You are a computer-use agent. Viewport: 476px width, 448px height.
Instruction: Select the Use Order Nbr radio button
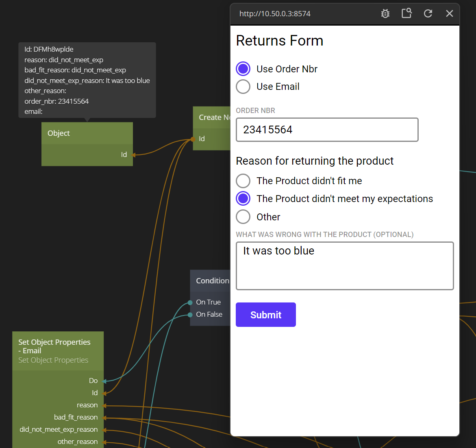[243, 69]
